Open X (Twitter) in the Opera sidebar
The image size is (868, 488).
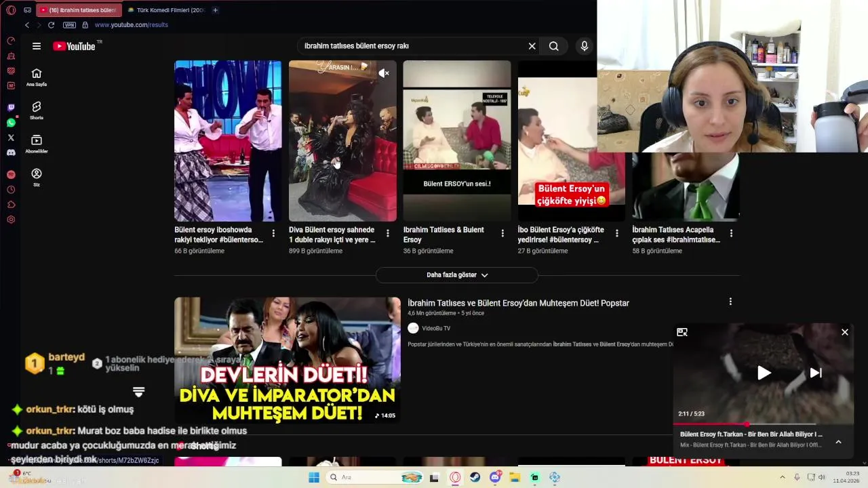11,138
